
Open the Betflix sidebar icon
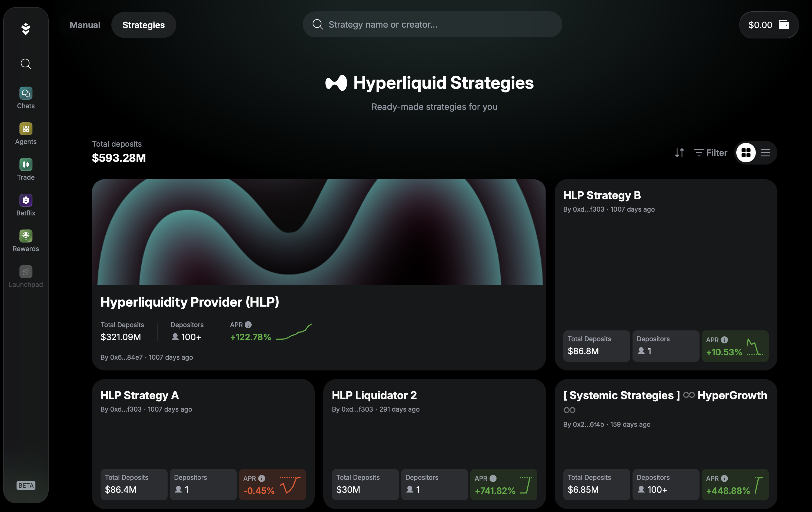pos(26,201)
